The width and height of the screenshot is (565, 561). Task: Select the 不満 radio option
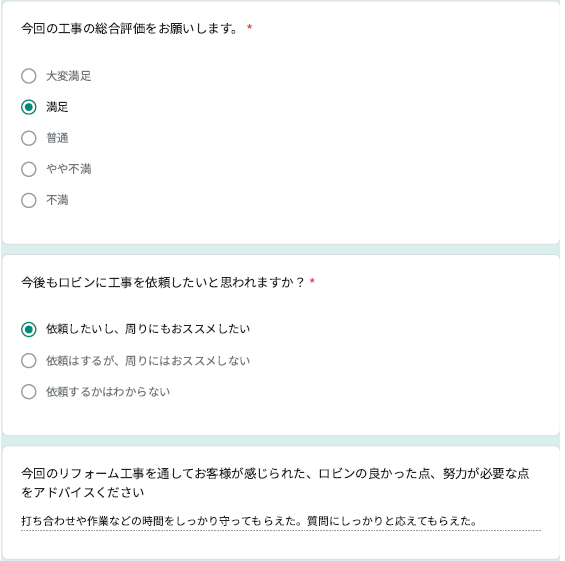[28, 200]
